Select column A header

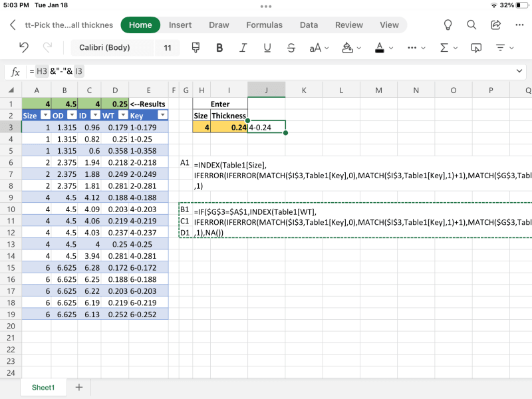(37, 90)
